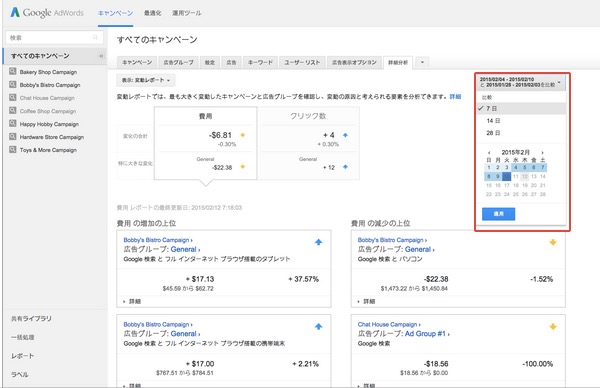Open the date range dropdown
The height and width of the screenshot is (388, 600).
[x=521, y=82]
